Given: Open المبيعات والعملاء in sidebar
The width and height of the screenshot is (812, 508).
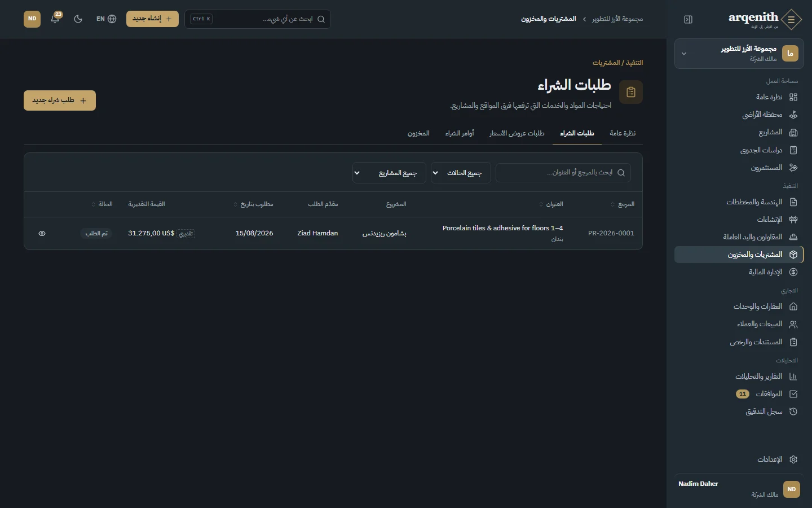Looking at the screenshot, I should [x=739, y=324].
